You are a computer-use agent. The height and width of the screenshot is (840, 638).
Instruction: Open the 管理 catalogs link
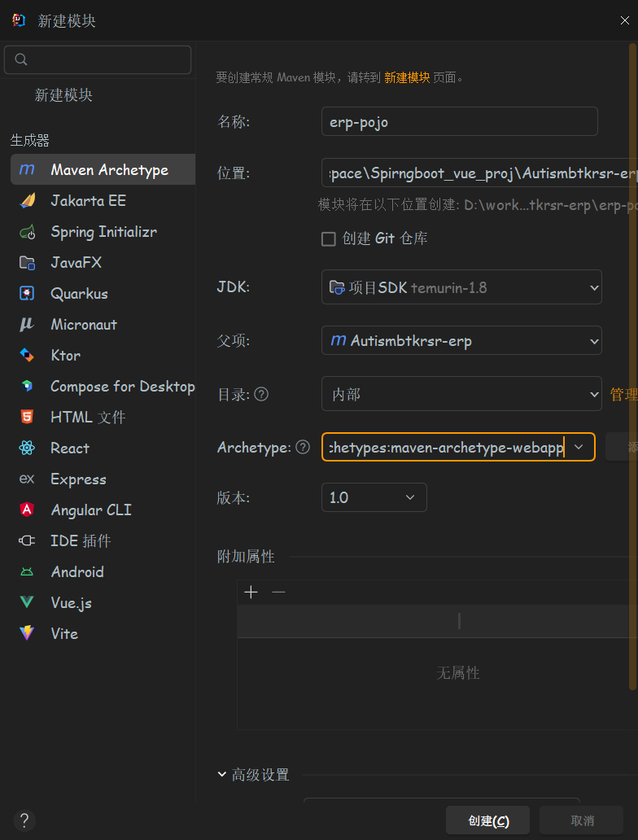click(x=624, y=394)
